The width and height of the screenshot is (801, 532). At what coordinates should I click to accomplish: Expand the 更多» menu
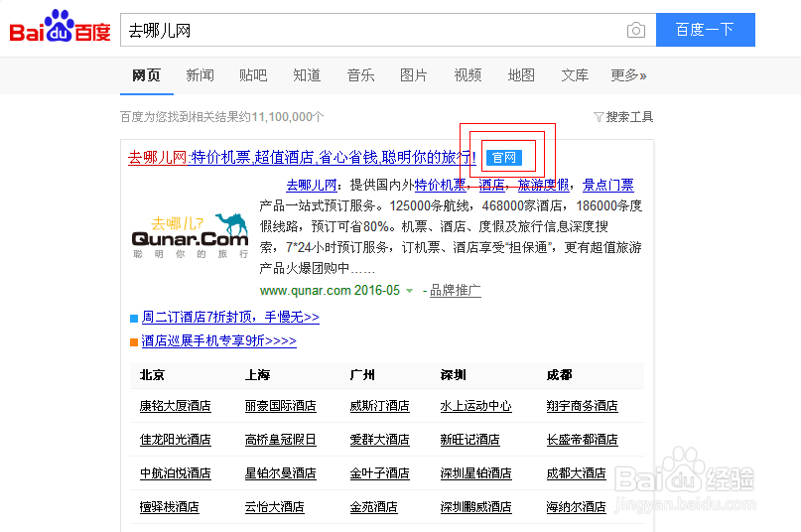tap(628, 75)
